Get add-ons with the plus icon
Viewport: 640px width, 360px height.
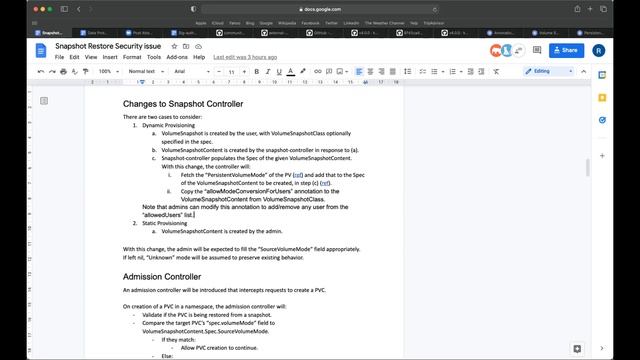602,156
